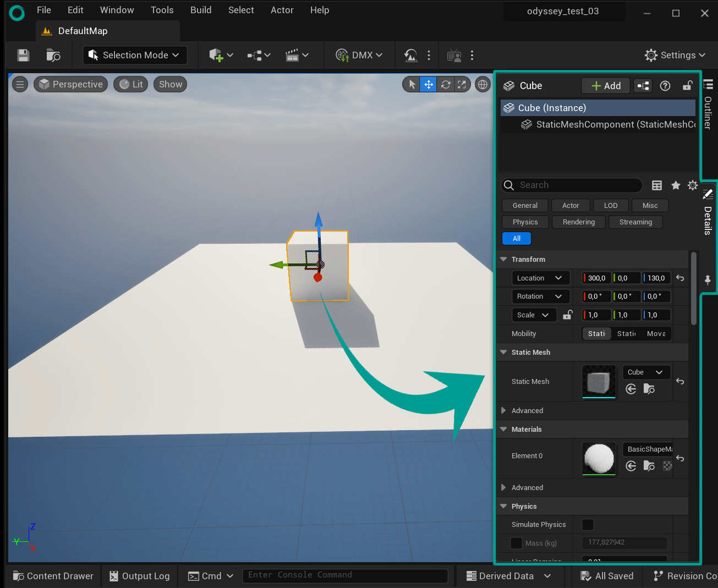Select the All property filter
718x588 pixels.
tap(517, 239)
